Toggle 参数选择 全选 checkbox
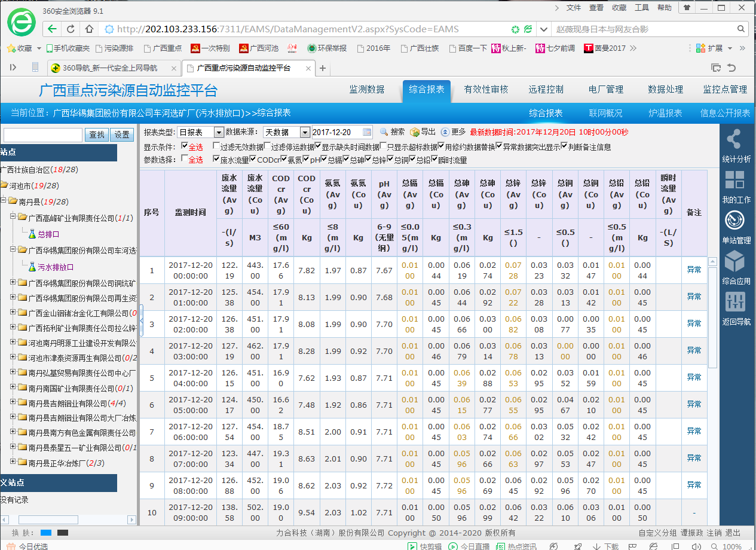Image resolution: width=756 pixels, height=550 pixels. coord(185,160)
